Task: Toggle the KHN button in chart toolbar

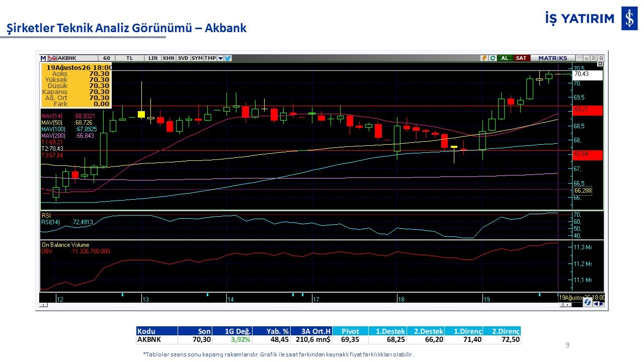Action: tap(169, 58)
